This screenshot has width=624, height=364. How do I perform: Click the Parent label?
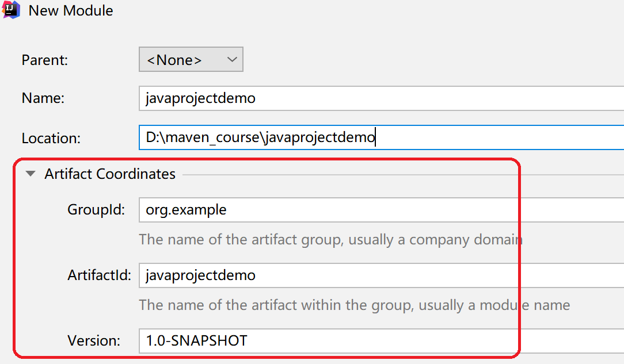click(45, 60)
